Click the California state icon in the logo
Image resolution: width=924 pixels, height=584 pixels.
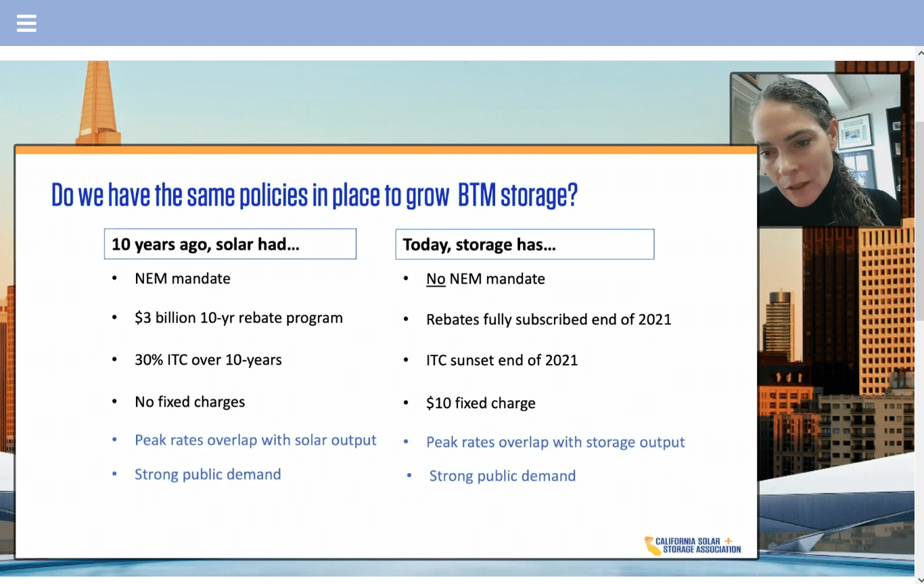(652, 545)
